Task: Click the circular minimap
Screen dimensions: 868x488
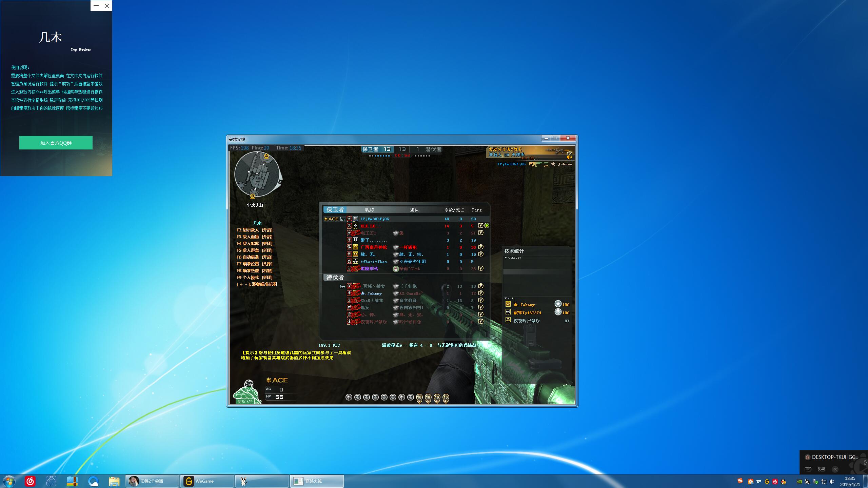Action: tap(257, 174)
